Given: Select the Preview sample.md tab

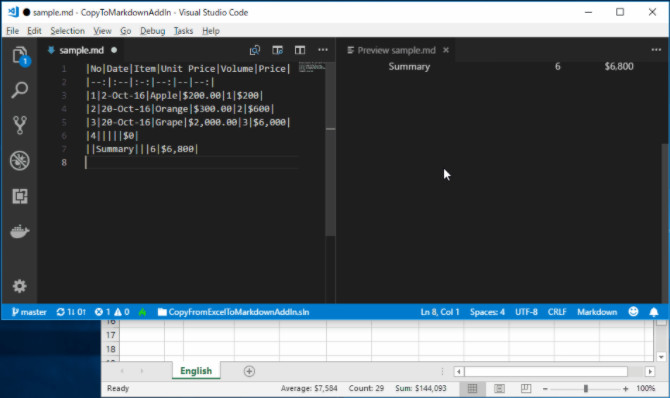Looking at the screenshot, I should point(397,50).
